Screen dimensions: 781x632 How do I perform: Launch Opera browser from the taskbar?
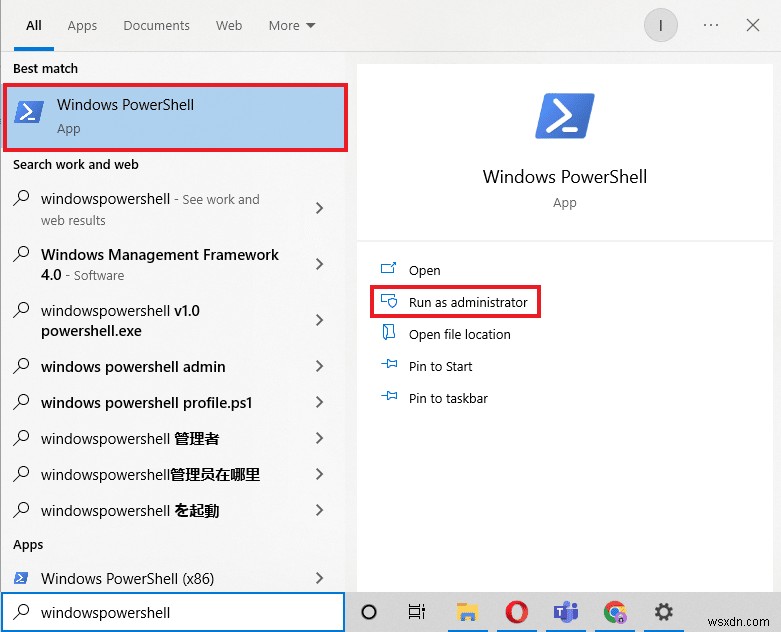click(x=517, y=612)
